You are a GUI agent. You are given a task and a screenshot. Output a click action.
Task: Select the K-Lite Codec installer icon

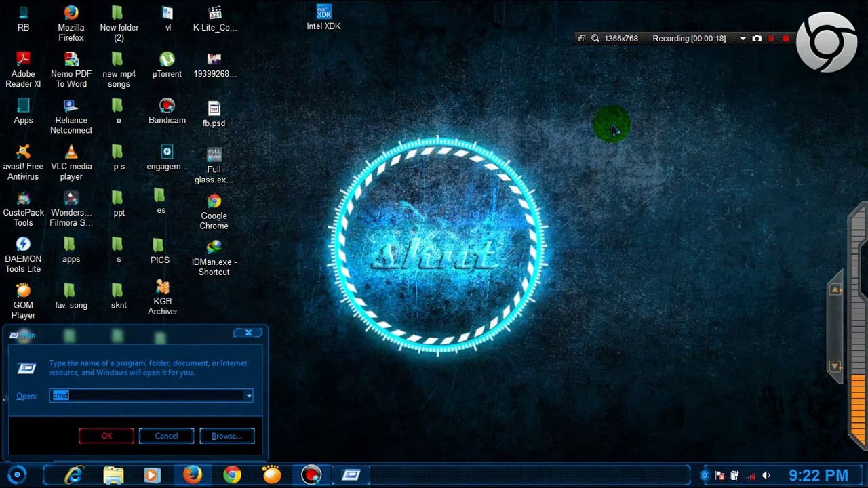(x=214, y=19)
